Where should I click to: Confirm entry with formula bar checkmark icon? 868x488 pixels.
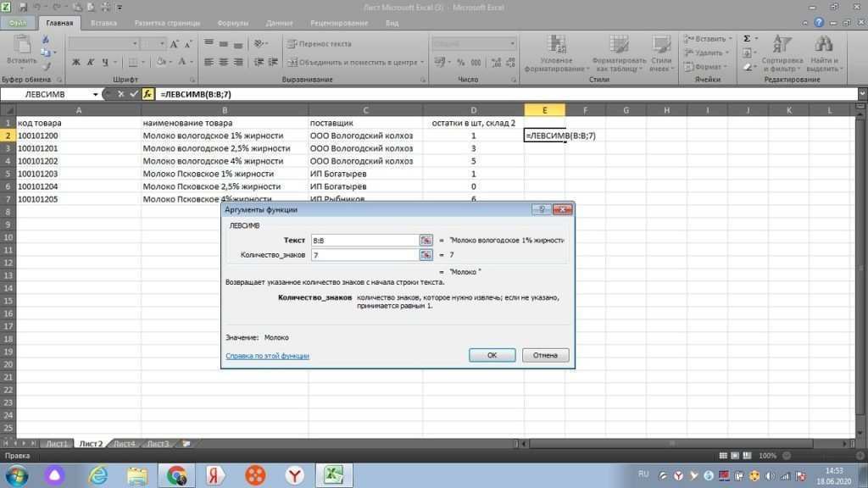click(x=133, y=94)
